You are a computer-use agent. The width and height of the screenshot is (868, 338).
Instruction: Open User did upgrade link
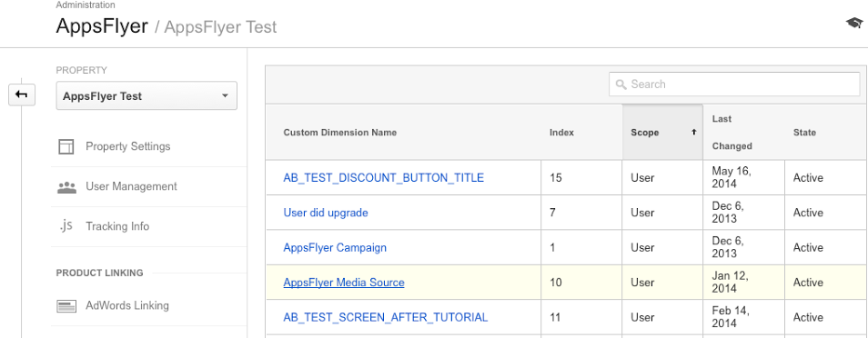(326, 213)
